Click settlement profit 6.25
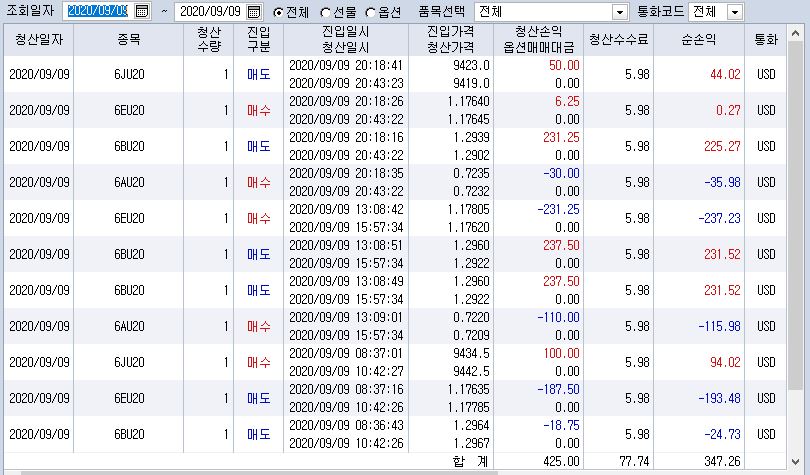The height and width of the screenshot is (475, 810). (567, 102)
